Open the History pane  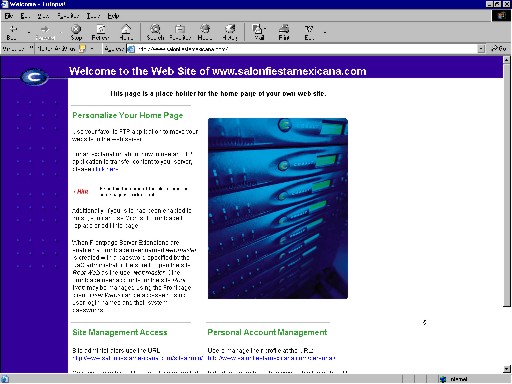click(x=230, y=32)
